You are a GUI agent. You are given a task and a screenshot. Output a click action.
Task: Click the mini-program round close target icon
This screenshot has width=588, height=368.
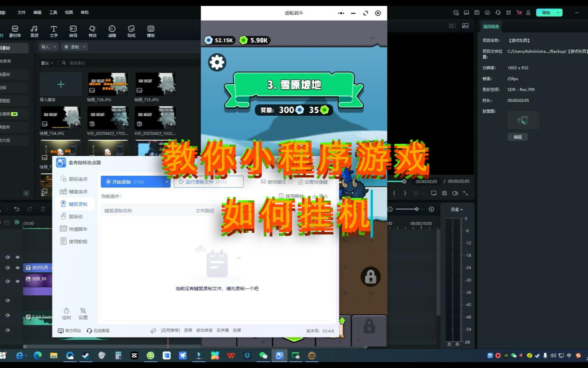tap(378, 13)
